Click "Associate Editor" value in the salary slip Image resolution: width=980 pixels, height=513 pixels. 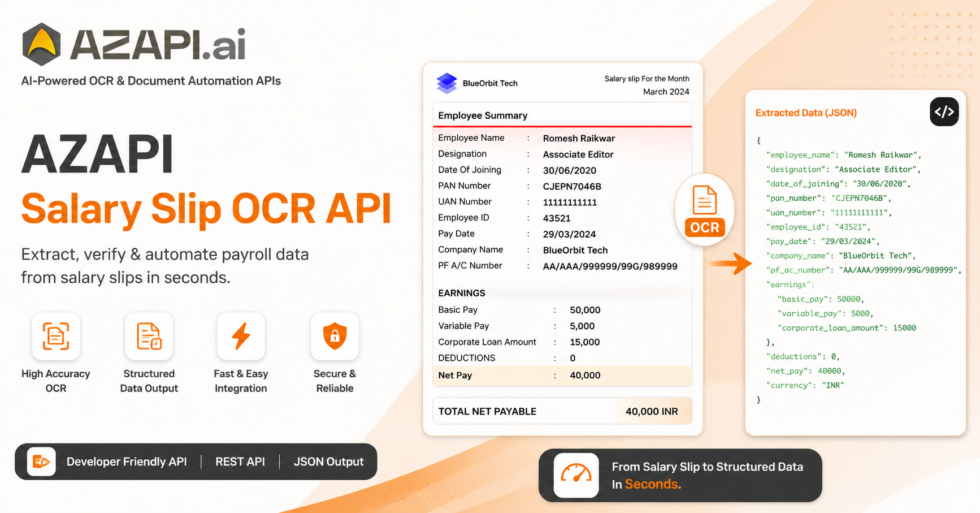[x=578, y=154]
